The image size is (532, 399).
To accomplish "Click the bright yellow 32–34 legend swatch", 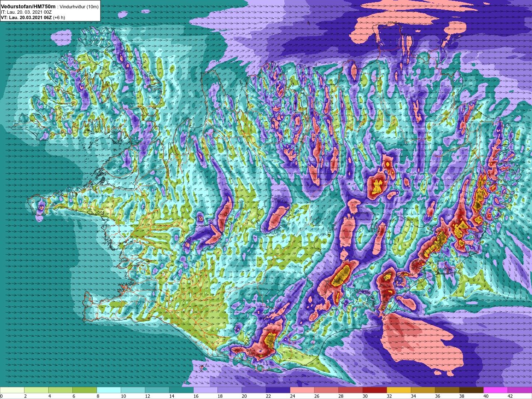I will 399,390.
